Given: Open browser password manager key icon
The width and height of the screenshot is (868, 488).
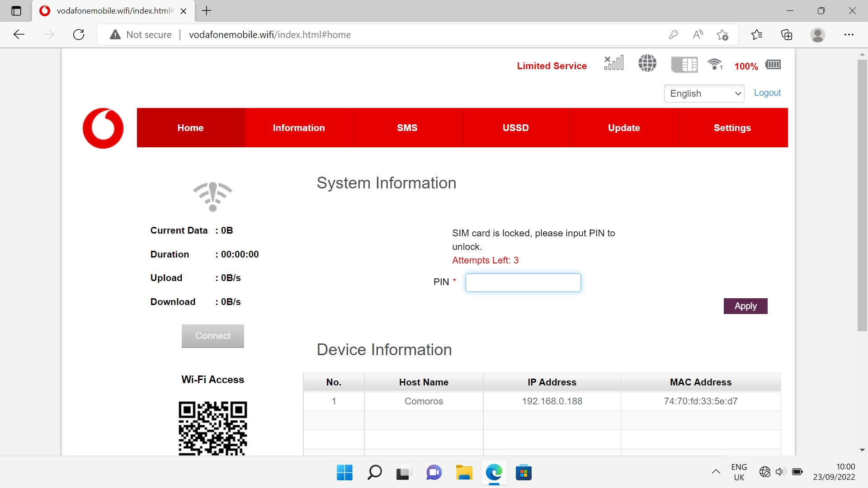Looking at the screenshot, I should click(673, 35).
